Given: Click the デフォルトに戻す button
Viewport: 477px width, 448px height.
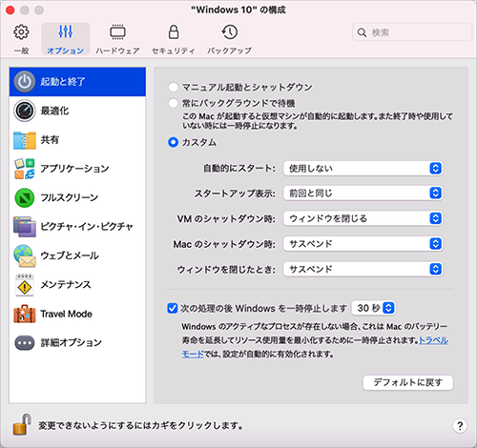Looking at the screenshot, I should tap(408, 382).
